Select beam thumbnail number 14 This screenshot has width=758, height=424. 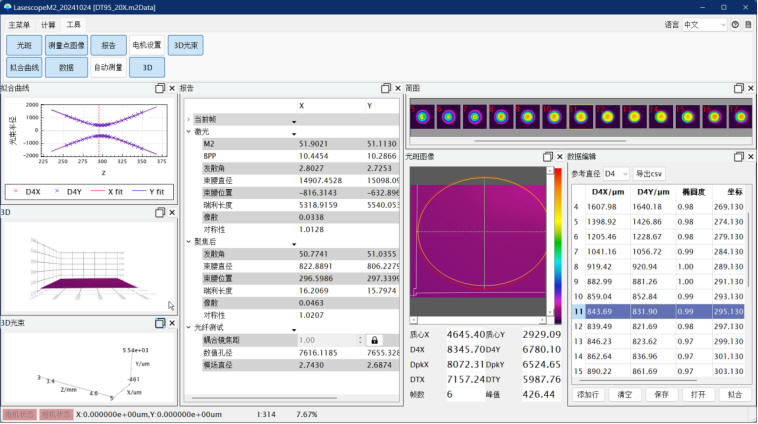pyautogui.click(x=660, y=117)
